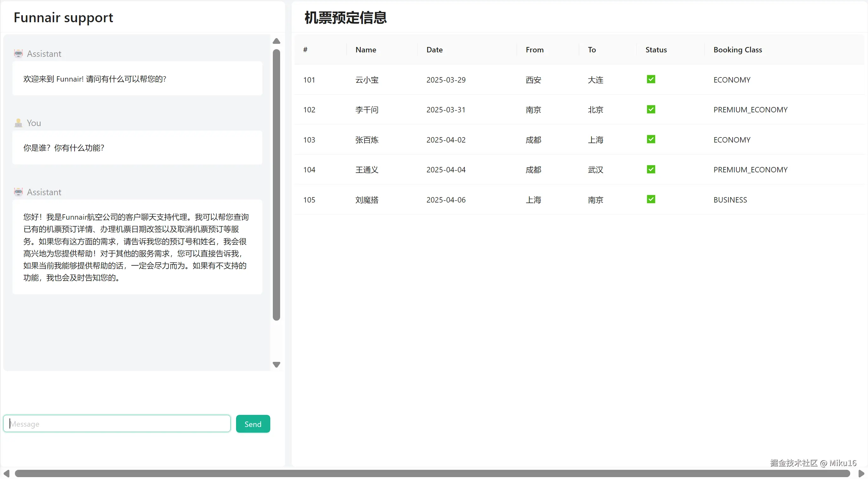Click the Date column header

(x=434, y=50)
